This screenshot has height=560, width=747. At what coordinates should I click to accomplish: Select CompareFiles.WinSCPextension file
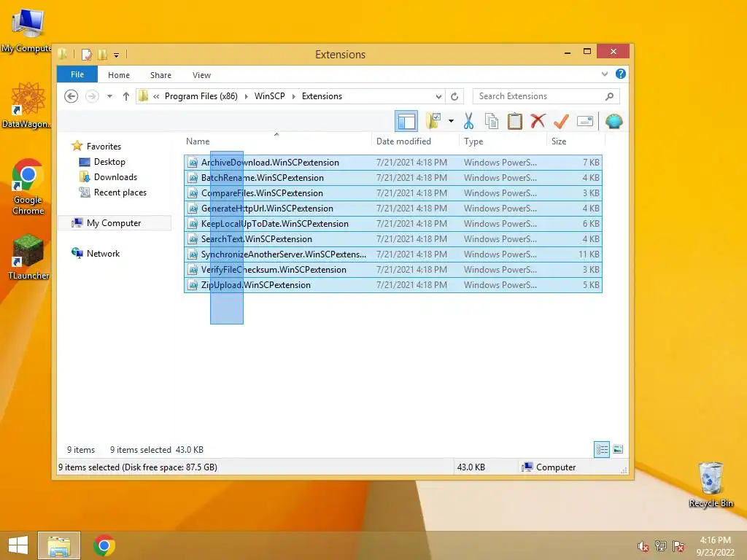(x=393, y=192)
